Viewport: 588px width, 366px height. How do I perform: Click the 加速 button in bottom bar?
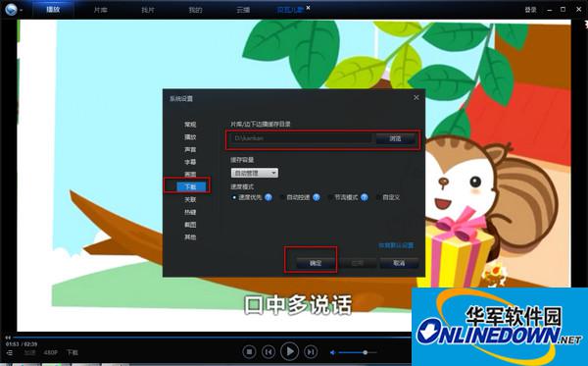30,353
